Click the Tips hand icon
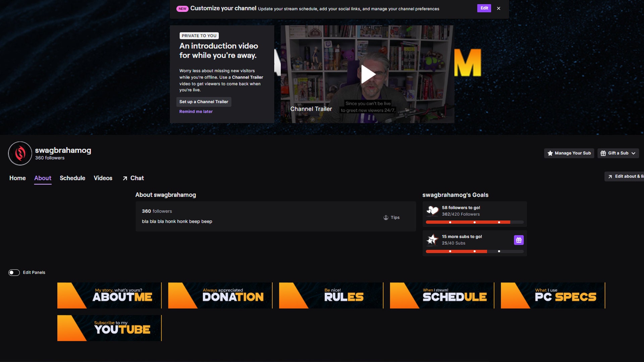 click(386, 218)
